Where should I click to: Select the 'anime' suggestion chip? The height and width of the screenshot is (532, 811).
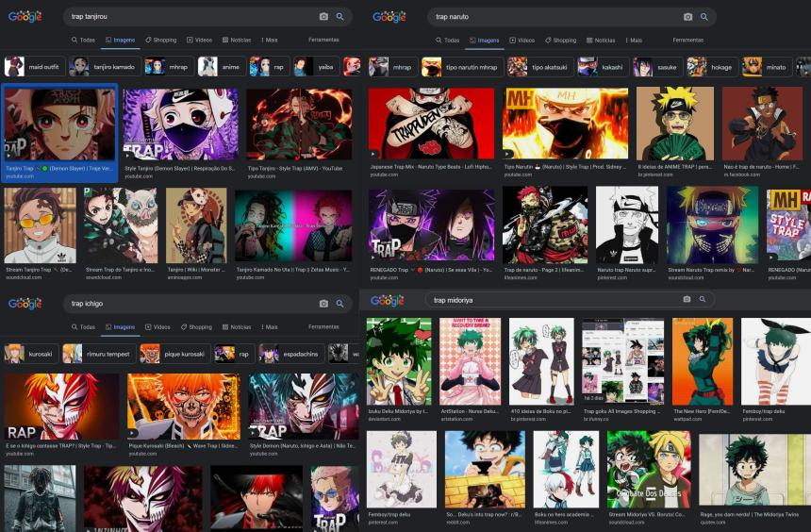click(x=222, y=67)
